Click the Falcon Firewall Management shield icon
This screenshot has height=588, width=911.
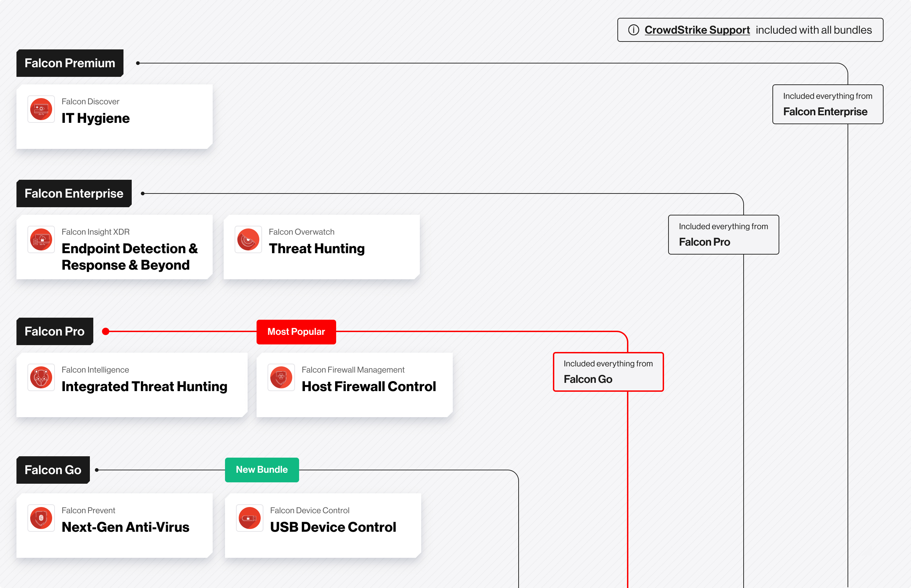pyautogui.click(x=281, y=377)
